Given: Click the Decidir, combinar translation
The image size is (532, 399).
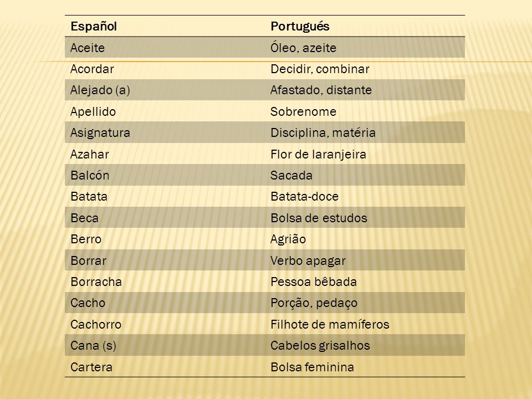Looking at the screenshot, I should [320, 69].
